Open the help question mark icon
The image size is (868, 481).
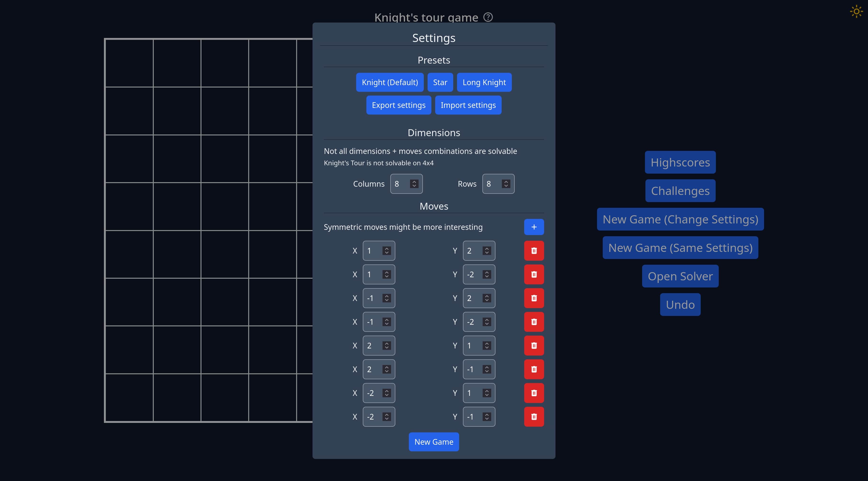click(488, 17)
